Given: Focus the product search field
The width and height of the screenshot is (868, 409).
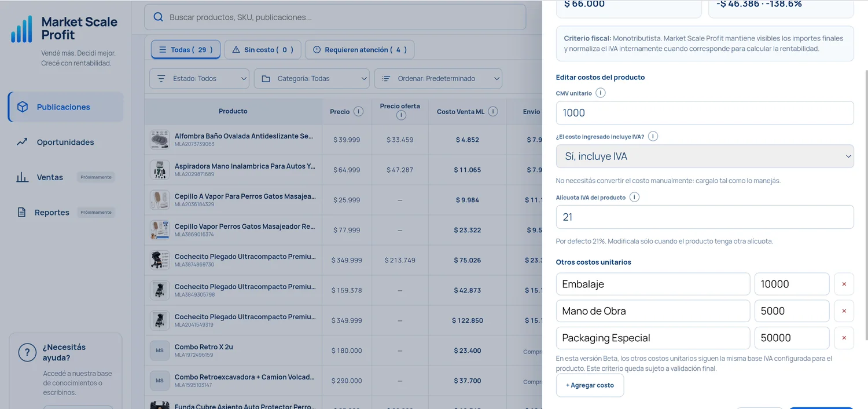Looking at the screenshot, I should click(335, 17).
